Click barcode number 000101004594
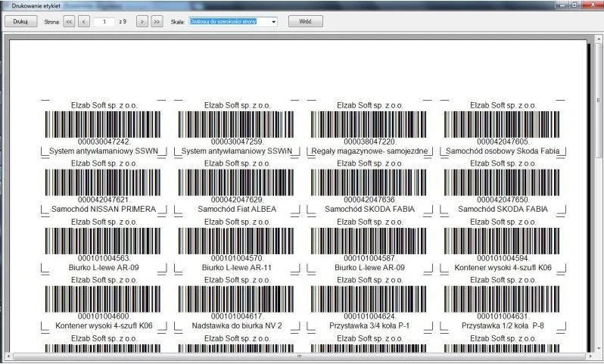The image size is (604, 364). click(x=503, y=258)
